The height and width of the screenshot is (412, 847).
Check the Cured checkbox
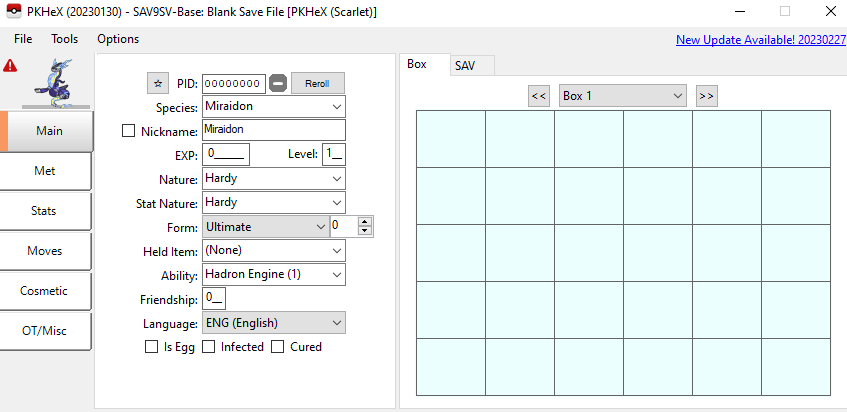coord(278,347)
